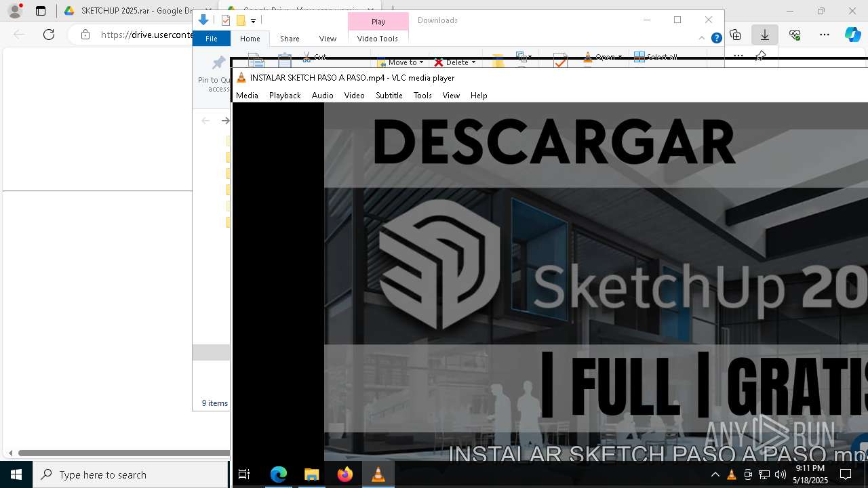Open Edge Downloads button

tap(765, 35)
